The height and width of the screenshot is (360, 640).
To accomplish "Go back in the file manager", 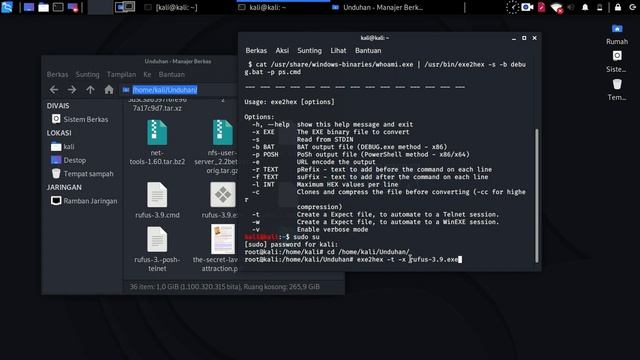I will 54,89.
